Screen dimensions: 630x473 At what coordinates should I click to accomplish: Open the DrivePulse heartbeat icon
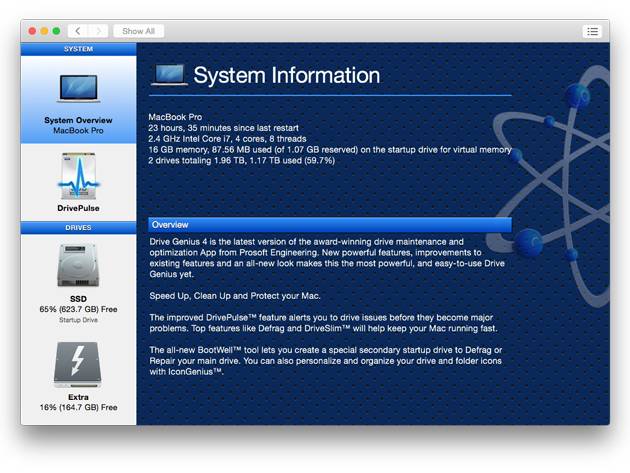(78, 176)
